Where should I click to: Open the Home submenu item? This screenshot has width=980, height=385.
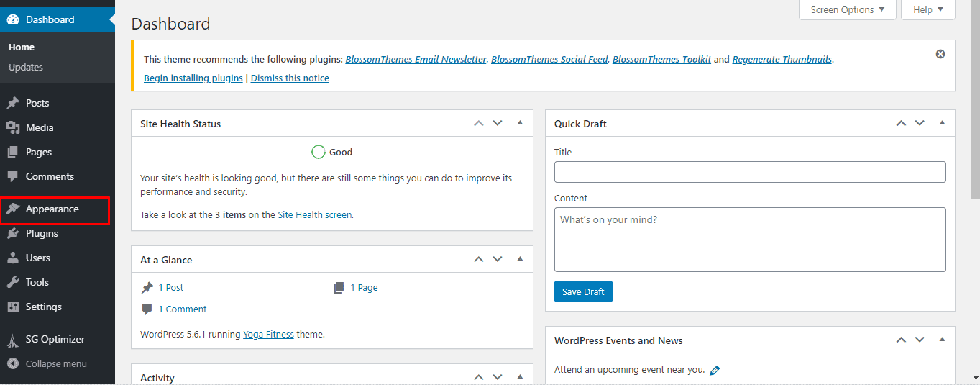coord(22,47)
